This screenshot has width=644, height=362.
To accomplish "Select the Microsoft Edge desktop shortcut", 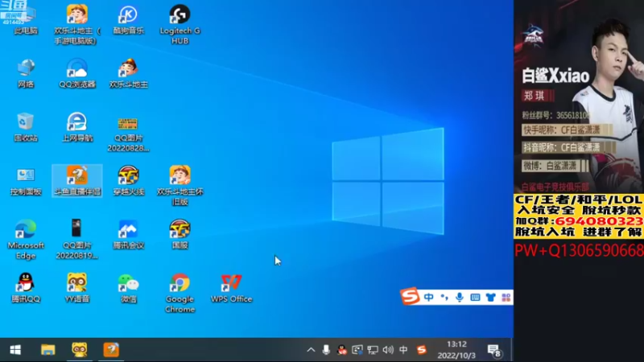I will coord(26,240).
